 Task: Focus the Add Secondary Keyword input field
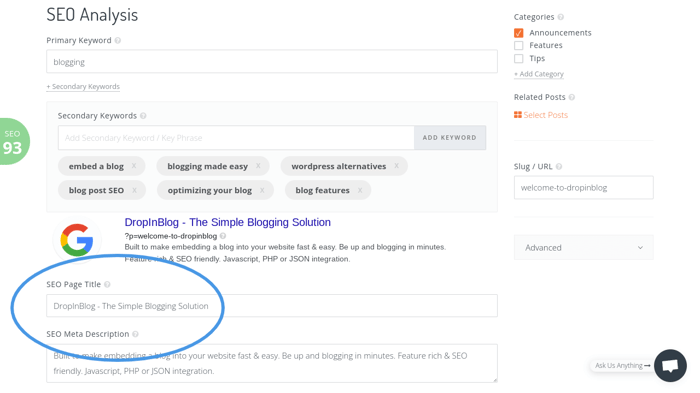pyautogui.click(x=236, y=138)
